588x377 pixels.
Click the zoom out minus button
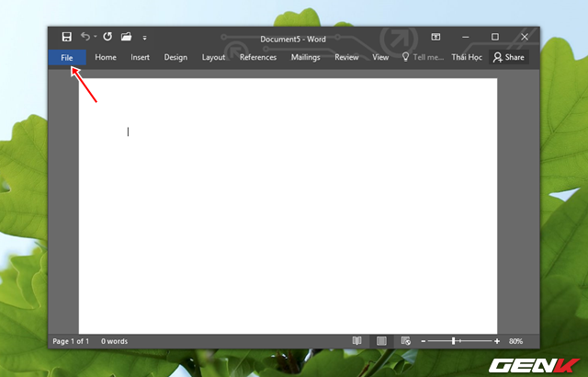tap(424, 341)
